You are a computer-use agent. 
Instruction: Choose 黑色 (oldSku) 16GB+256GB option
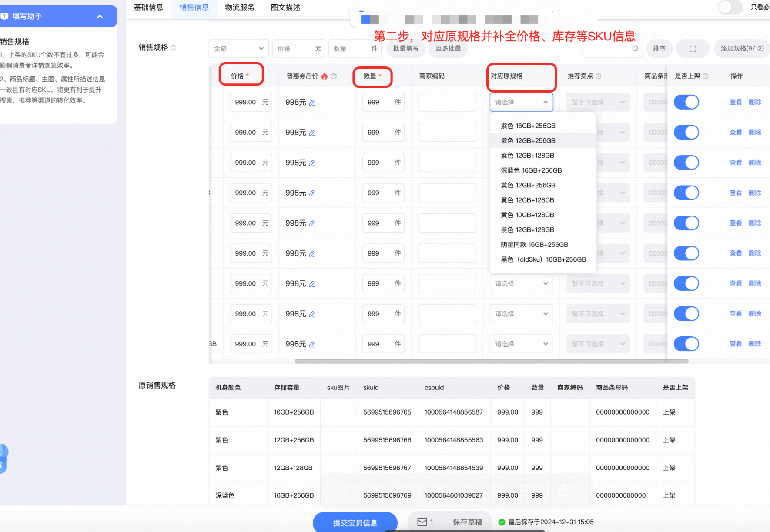tap(543, 259)
